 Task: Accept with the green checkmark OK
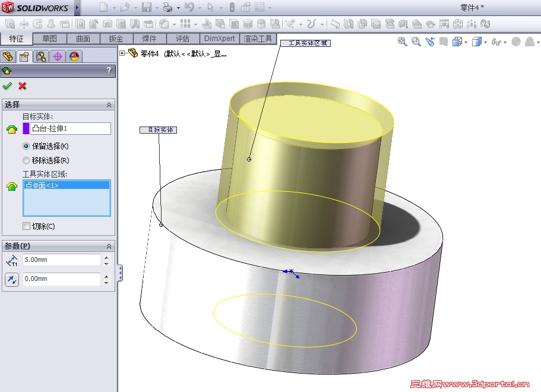[7, 86]
